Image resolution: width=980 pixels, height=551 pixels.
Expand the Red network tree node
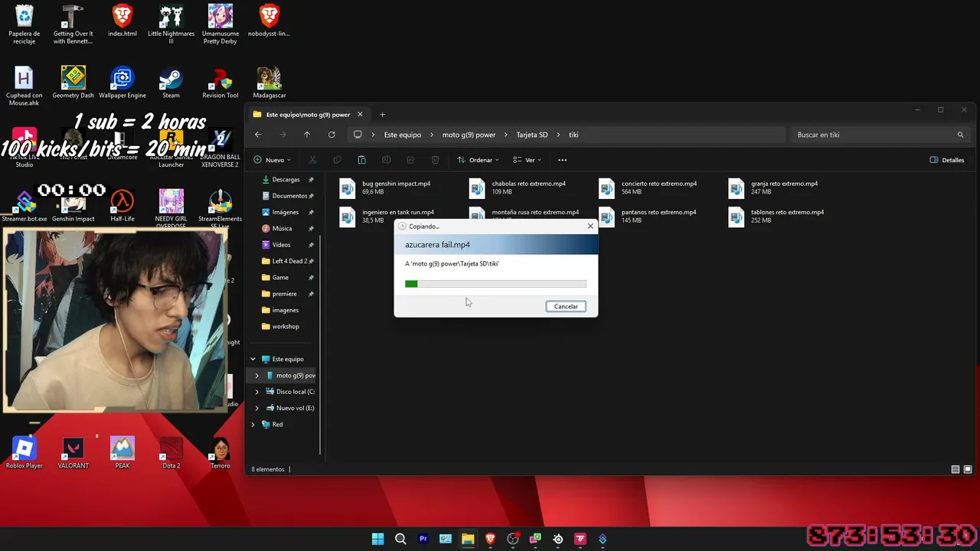(253, 424)
